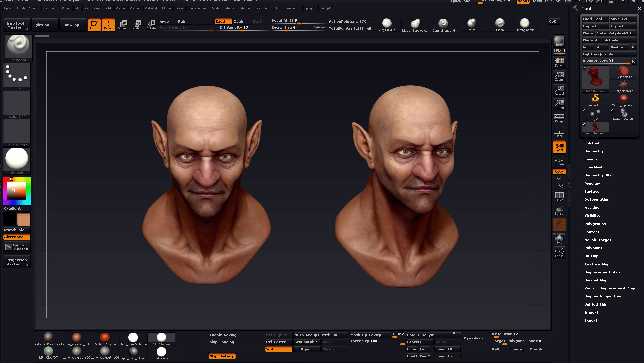Open the SkinShade4 material selector
644x363 pixels.
(x=17, y=161)
